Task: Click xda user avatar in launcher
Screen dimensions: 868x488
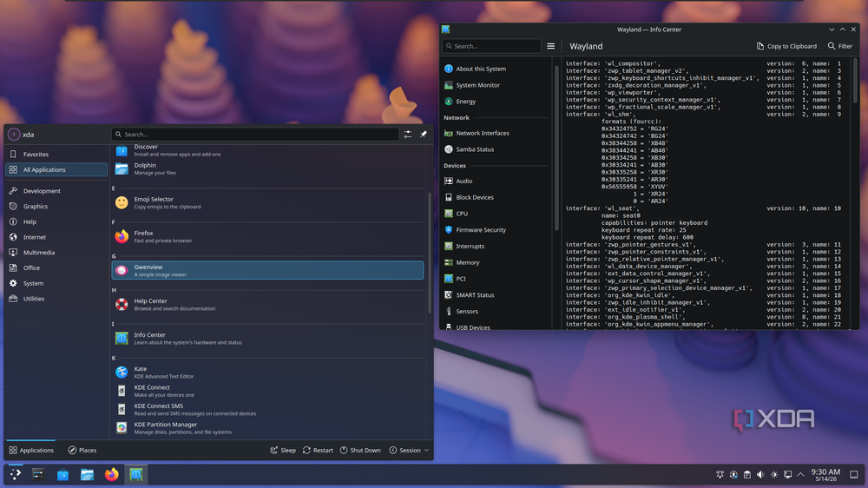Action: pos(14,134)
